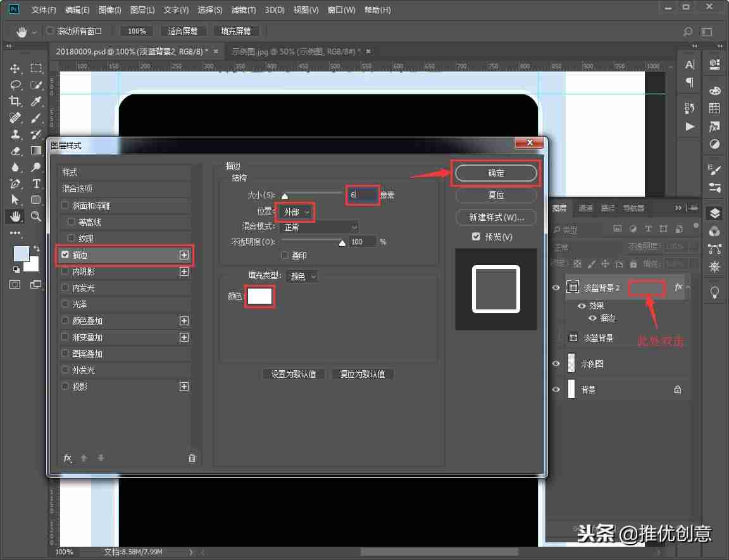Delete effect with trash icon in dialog

(x=192, y=458)
